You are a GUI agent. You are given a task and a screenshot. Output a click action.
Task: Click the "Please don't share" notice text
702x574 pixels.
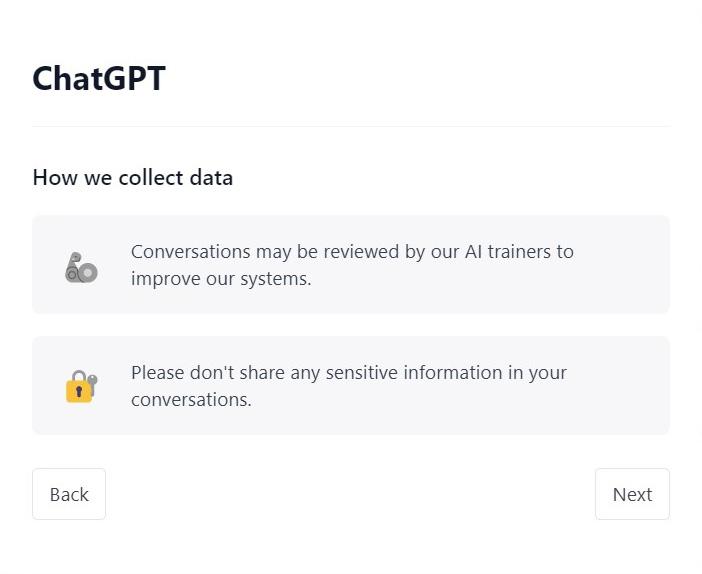(348, 373)
